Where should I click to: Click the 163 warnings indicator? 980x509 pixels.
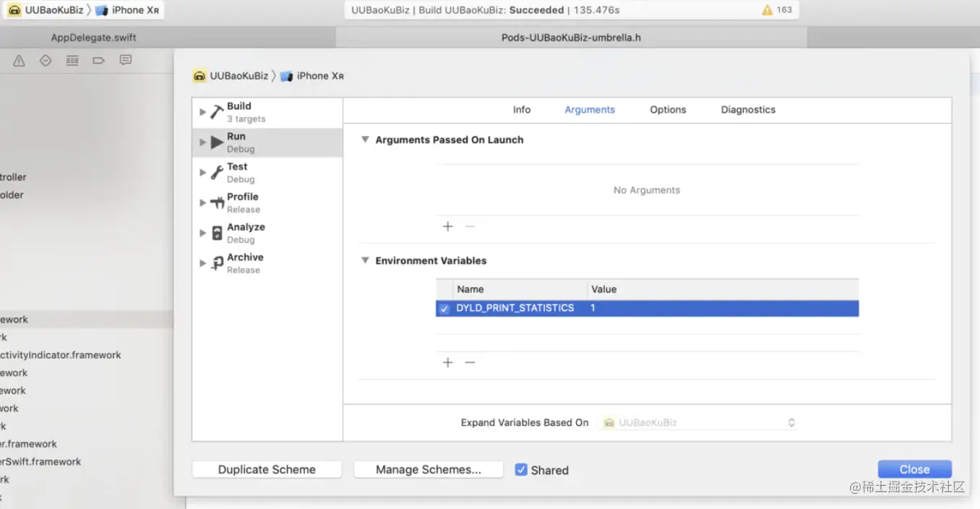[x=778, y=10]
